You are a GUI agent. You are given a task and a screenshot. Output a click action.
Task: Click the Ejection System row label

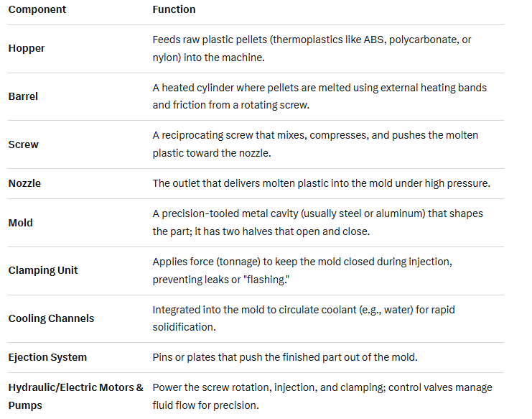[47, 357]
